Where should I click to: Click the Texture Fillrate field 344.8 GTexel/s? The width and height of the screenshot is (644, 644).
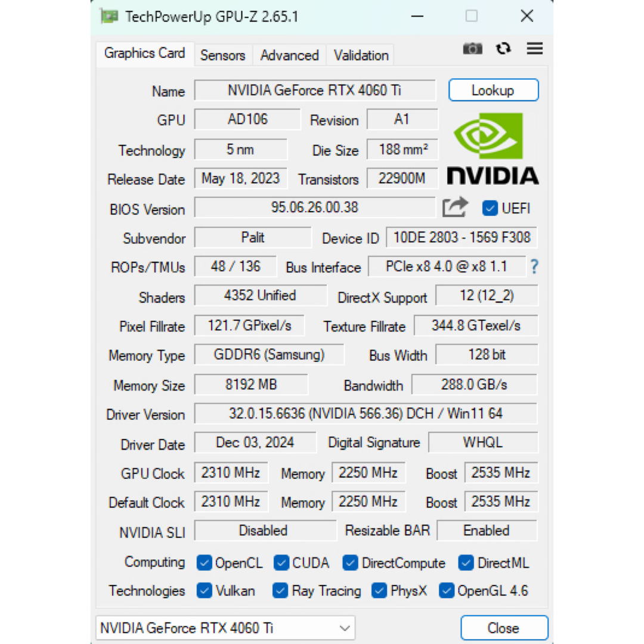476,326
